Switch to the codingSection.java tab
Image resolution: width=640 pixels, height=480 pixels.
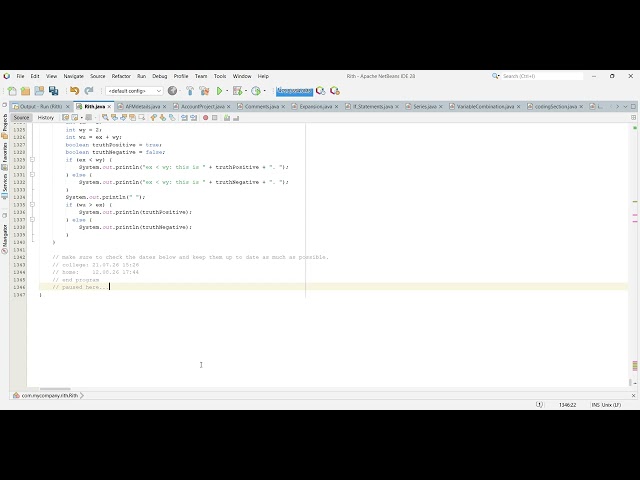(556, 106)
